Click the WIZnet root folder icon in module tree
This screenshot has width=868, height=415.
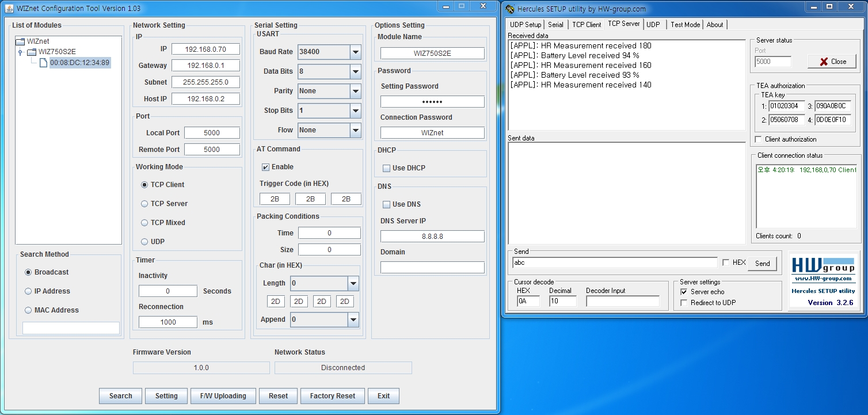(x=20, y=41)
